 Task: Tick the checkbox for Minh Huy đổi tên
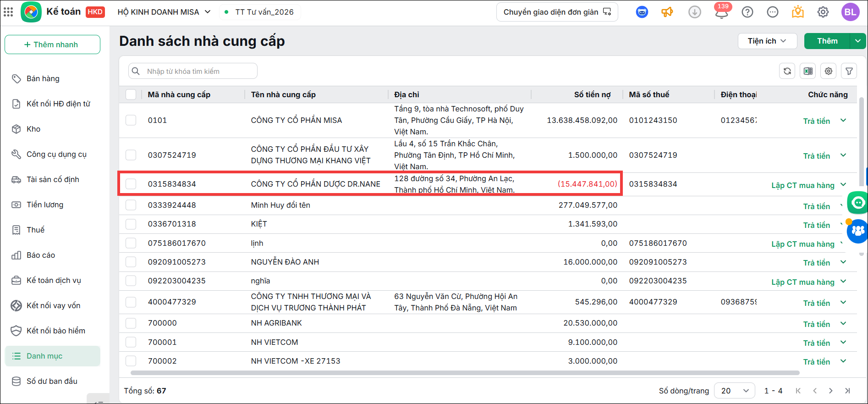tap(131, 205)
